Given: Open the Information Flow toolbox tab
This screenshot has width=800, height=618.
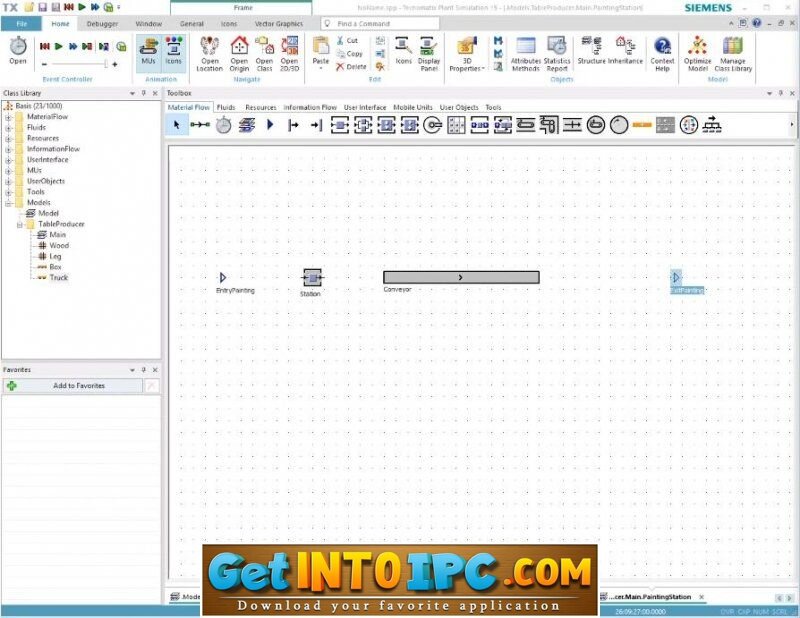Looking at the screenshot, I should tap(310, 107).
